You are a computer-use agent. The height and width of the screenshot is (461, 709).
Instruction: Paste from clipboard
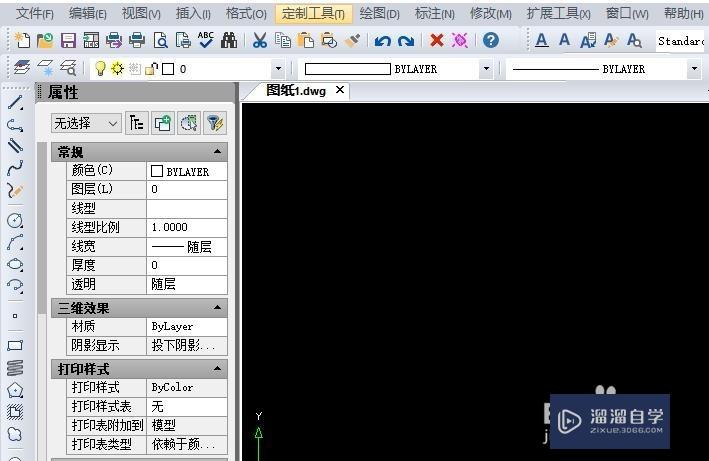306,41
